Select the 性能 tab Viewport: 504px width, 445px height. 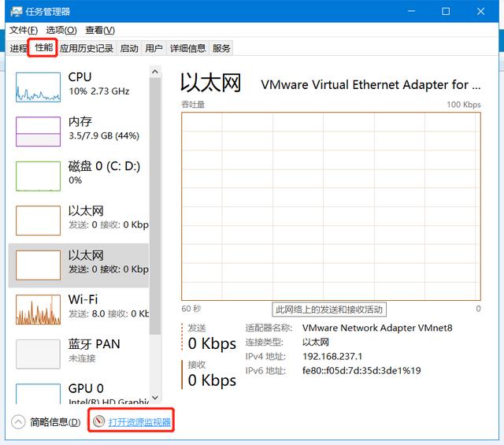coord(43,47)
